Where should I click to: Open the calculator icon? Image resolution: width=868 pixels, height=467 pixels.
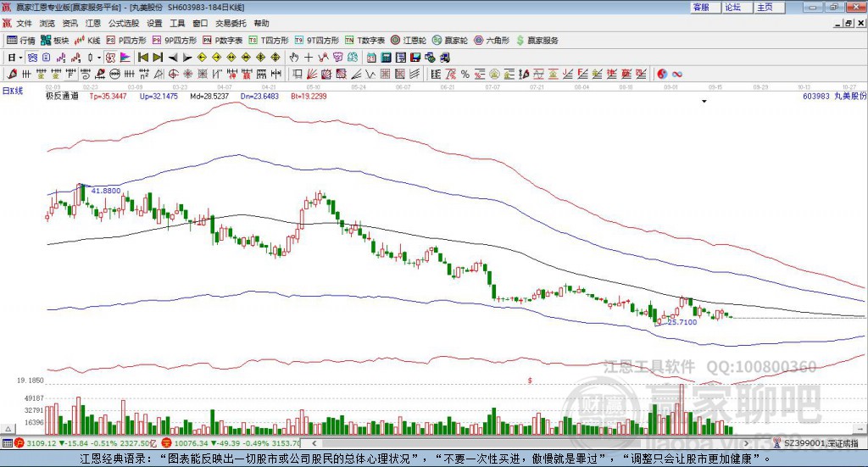point(386,57)
